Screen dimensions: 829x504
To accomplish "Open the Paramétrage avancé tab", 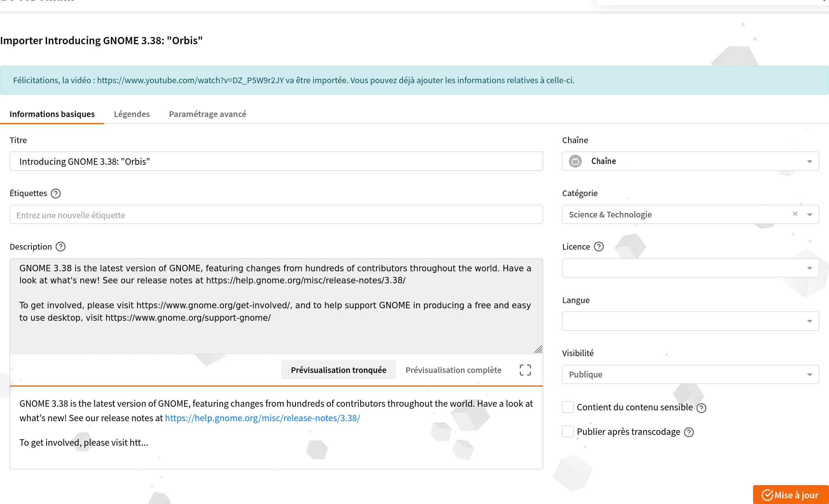I will (207, 114).
